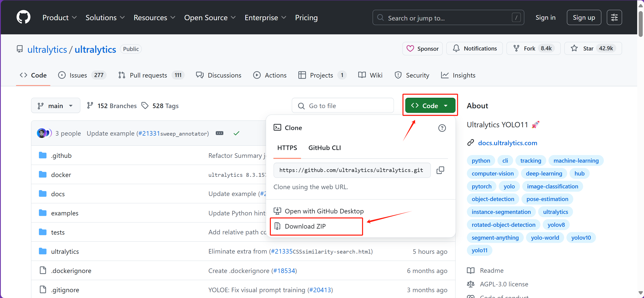Click Download ZIP
The height and width of the screenshot is (298, 644).
point(305,226)
